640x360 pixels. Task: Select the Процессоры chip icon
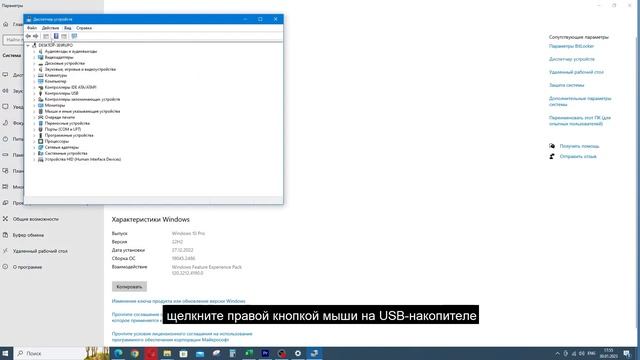40,141
